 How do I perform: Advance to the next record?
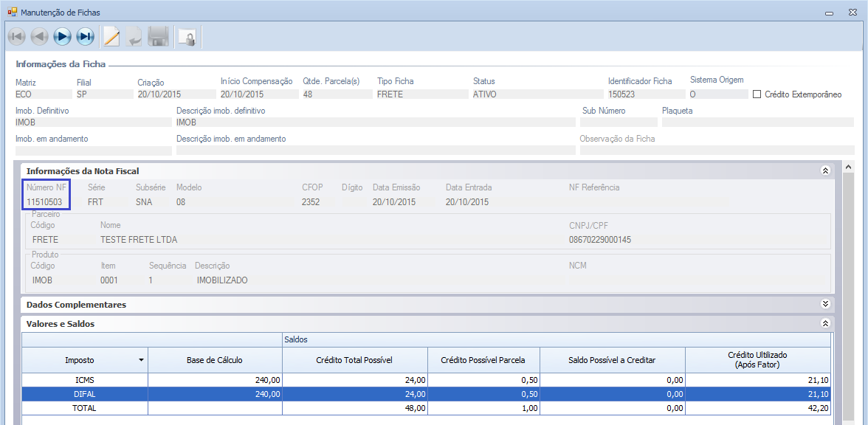pos(63,36)
